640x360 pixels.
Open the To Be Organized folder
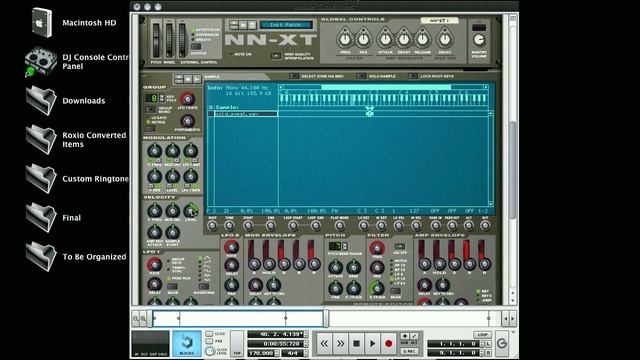[41, 257]
